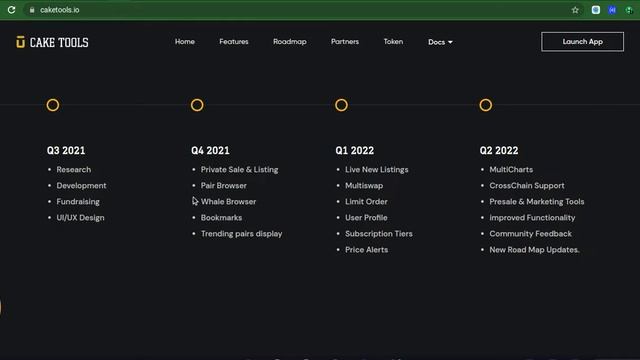Click New Road Map Updates item

[x=534, y=250]
